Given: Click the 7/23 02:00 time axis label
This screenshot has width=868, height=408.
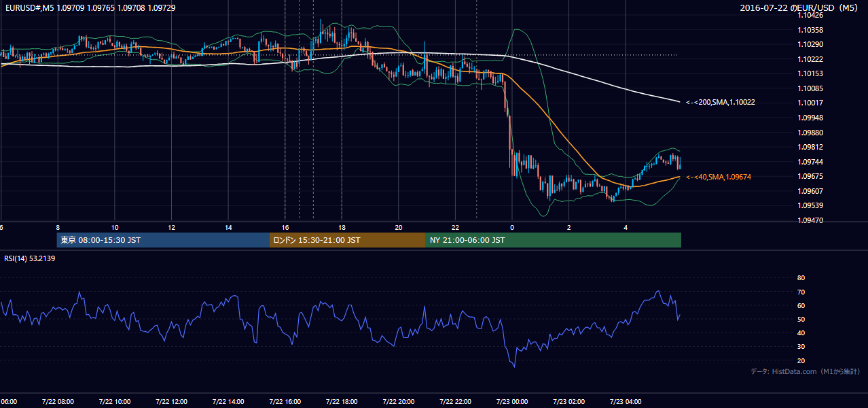Looking at the screenshot, I should pos(568,402).
